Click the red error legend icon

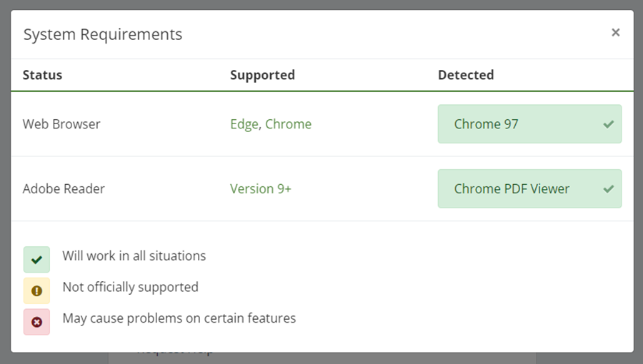tap(37, 322)
